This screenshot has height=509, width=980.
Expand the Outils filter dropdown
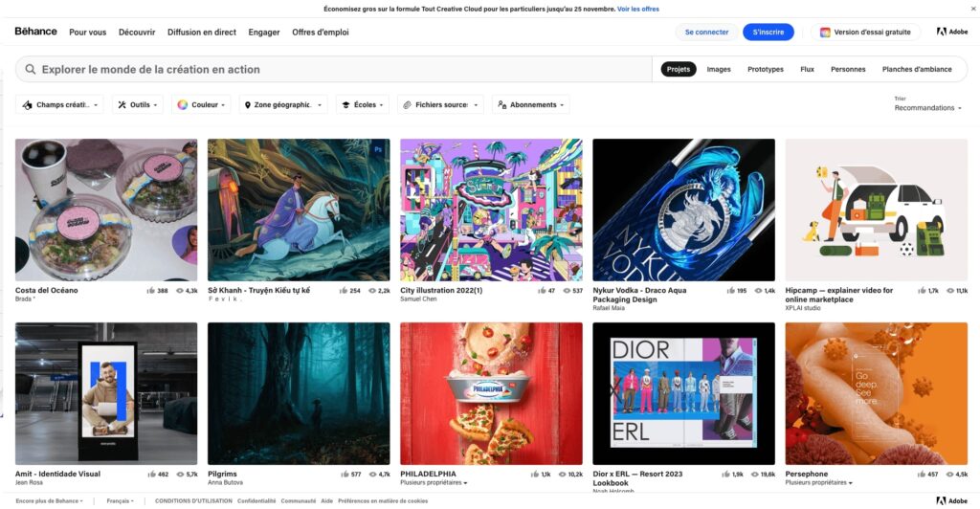coord(139,105)
